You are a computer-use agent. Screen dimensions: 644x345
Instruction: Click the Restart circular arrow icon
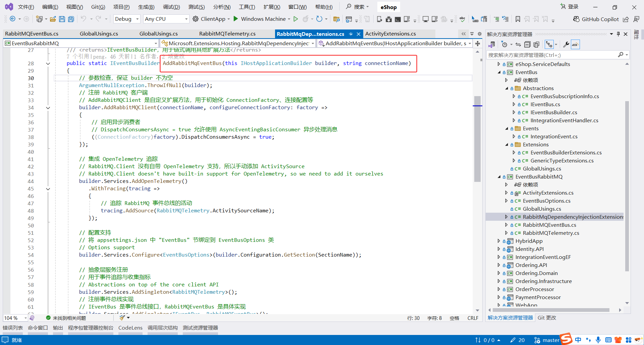click(x=319, y=19)
